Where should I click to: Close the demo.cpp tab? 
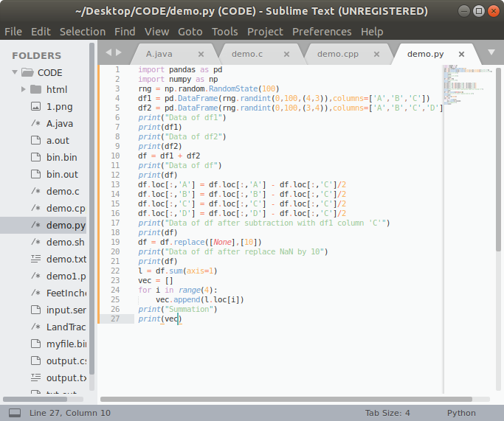pos(376,55)
